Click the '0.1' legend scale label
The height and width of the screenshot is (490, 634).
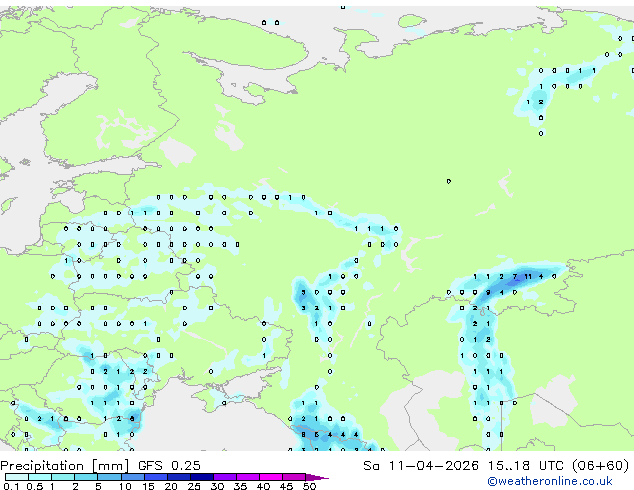coord(11,486)
